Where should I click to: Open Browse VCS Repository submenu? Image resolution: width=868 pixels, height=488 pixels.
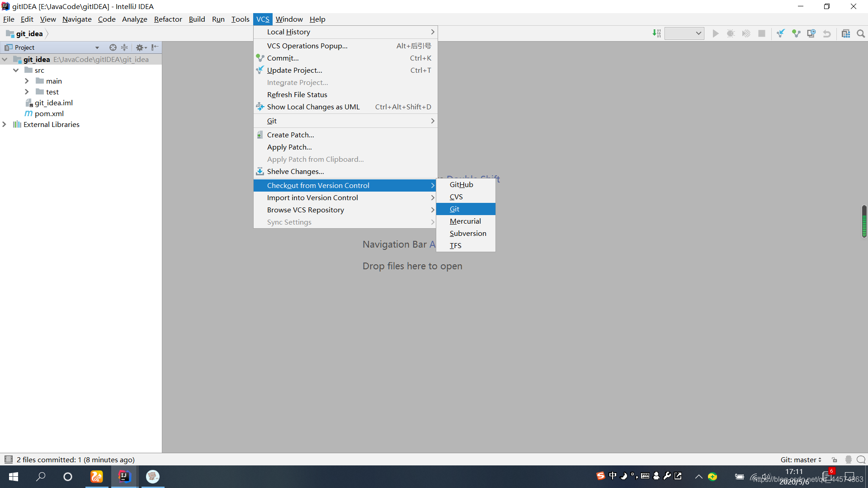(x=345, y=210)
